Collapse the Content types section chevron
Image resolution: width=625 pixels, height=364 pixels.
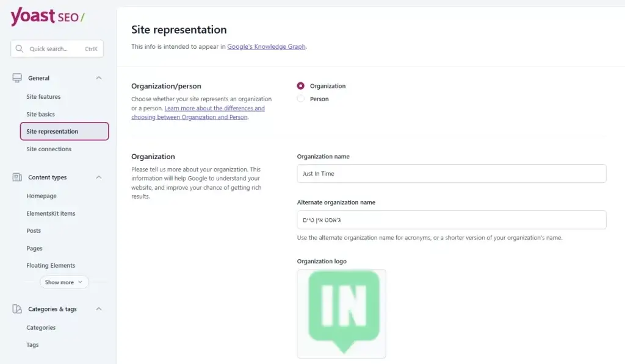coord(99,177)
